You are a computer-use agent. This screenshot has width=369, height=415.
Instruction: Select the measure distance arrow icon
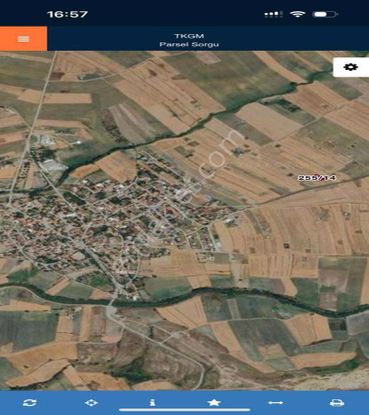276,403
